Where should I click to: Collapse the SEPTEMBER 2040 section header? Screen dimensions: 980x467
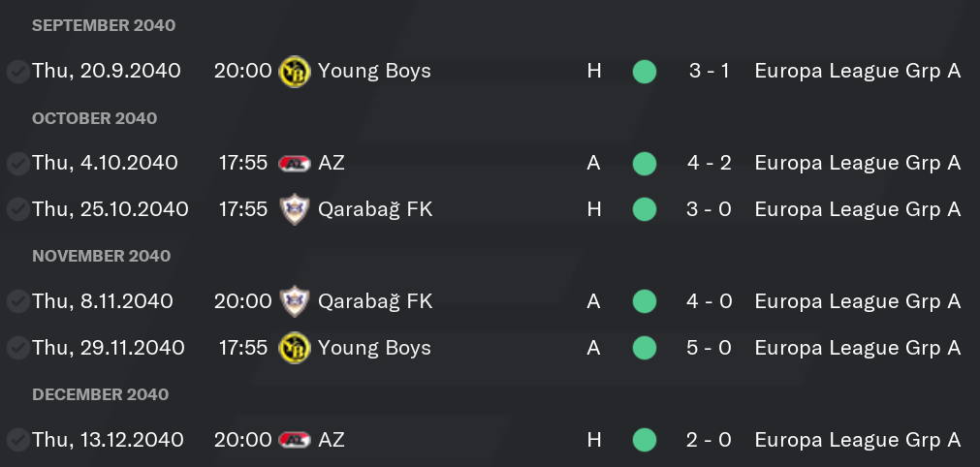104,25
